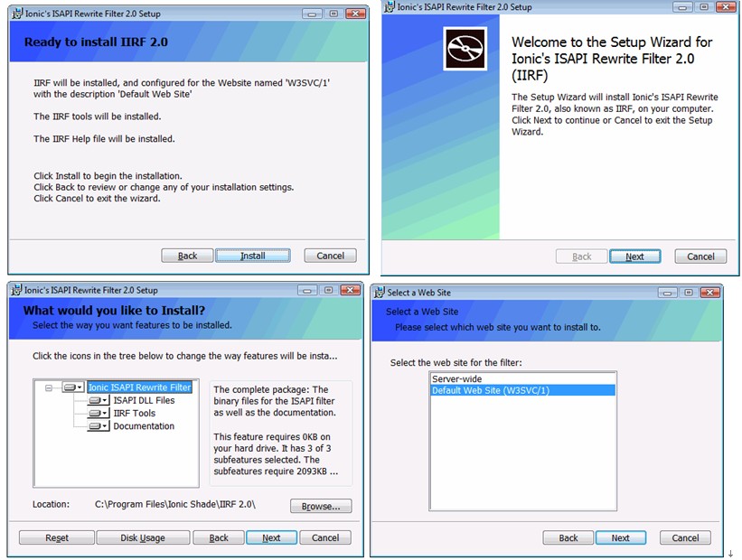Close the feature selection setup window
The height and width of the screenshot is (560, 742).
351,291
